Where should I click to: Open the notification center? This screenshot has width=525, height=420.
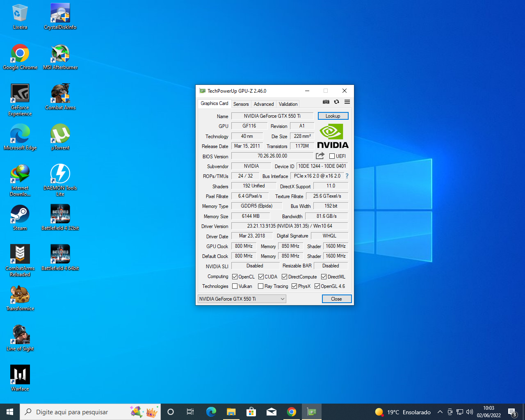point(512,412)
